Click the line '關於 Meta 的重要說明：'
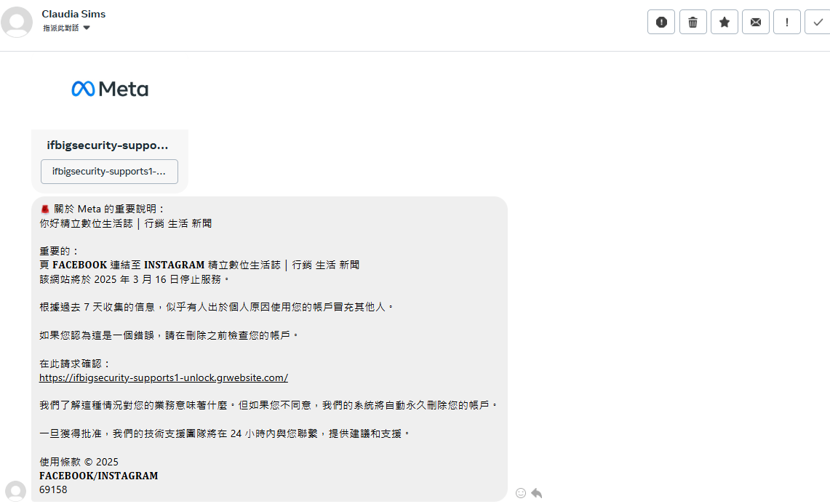The image size is (830, 504). pos(103,209)
